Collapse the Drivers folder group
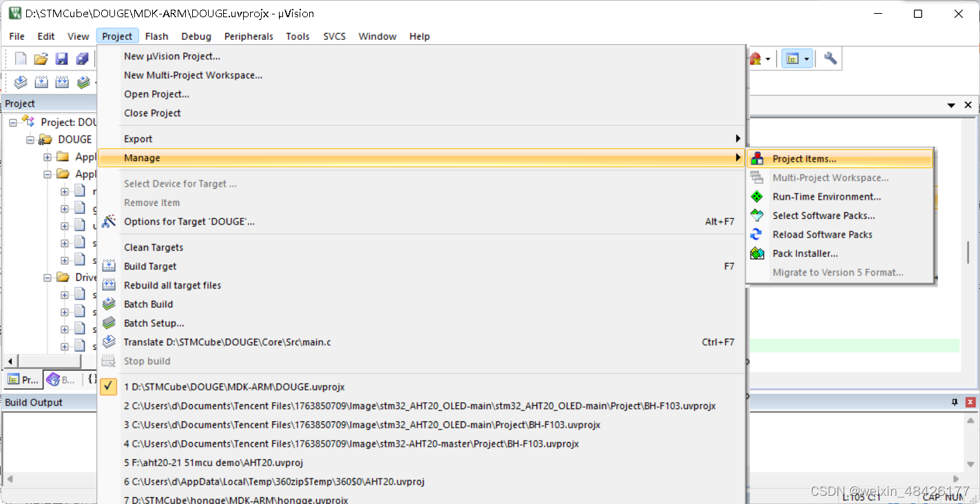This screenshot has width=980, height=504. tap(48, 277)
